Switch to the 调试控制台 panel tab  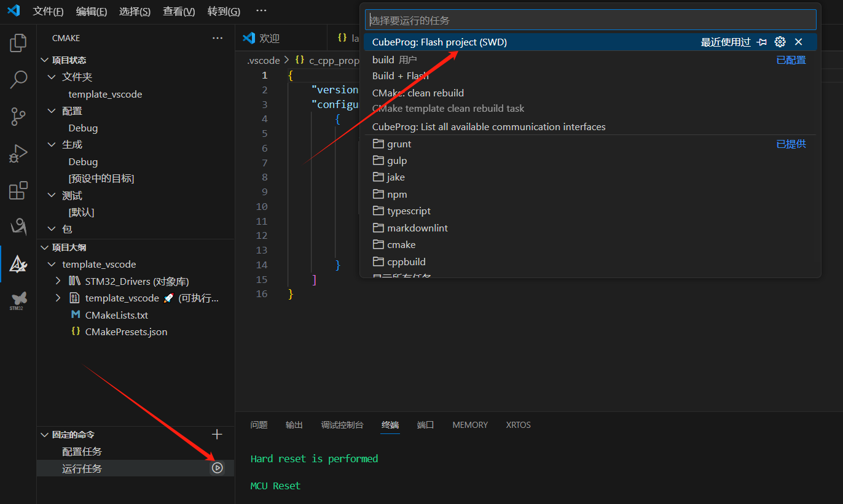click(342, 425)
